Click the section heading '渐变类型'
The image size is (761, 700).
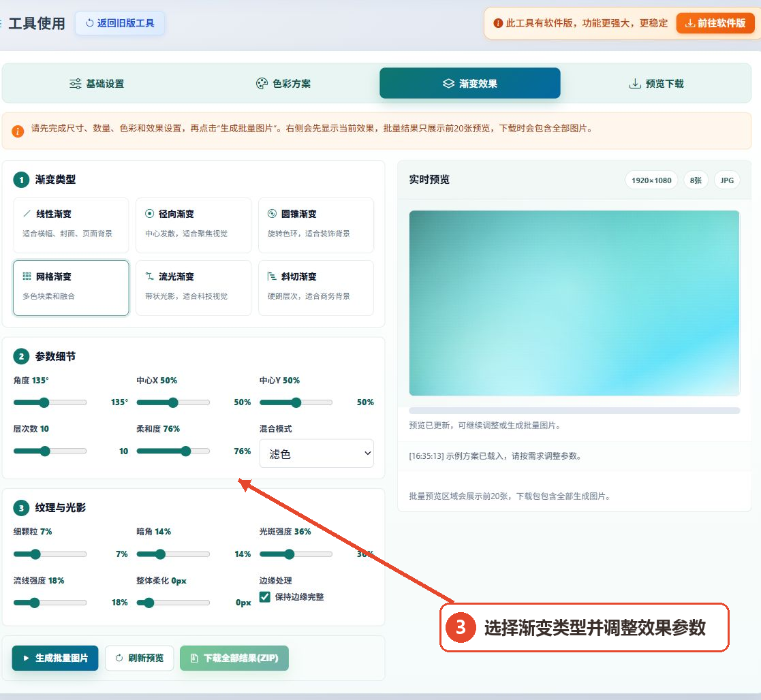pos(55,180)
